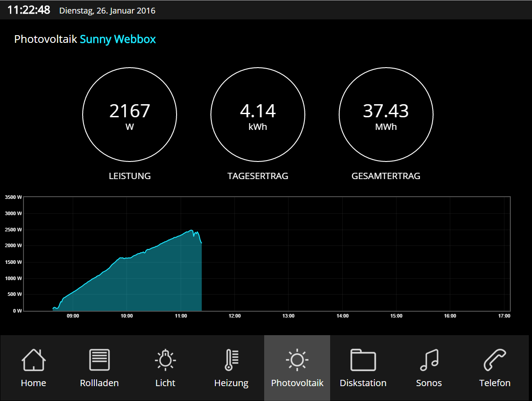Click the 14:00 label on chart axis

click(342, 316)
